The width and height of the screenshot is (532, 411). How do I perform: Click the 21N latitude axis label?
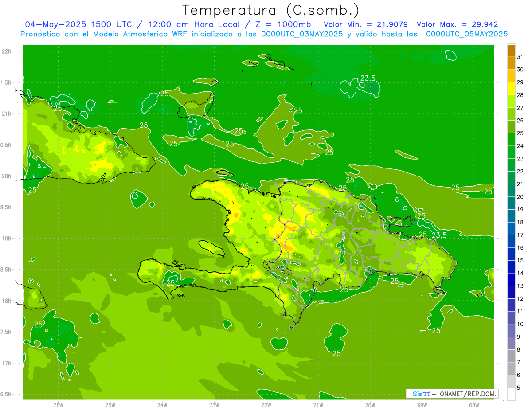pyautogui.click(x=7, y=114)
